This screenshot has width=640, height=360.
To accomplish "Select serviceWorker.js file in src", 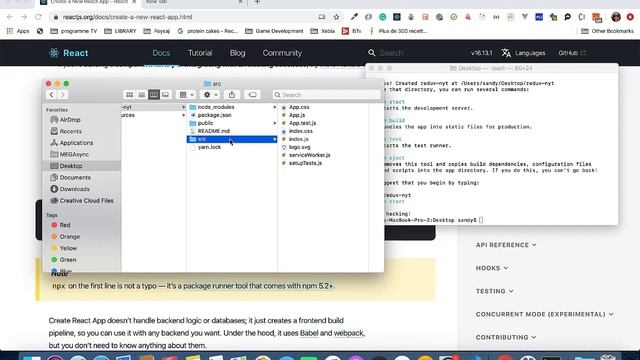I will click(x=309, y=155).
